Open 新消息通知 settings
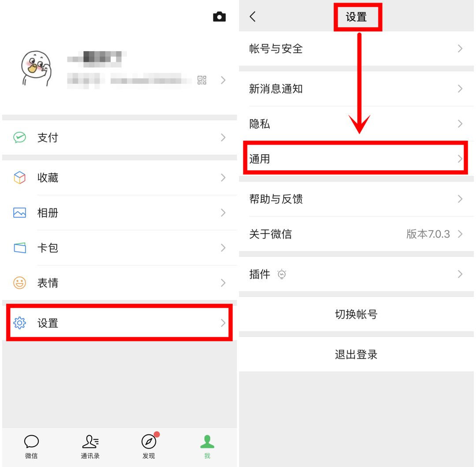 click(357, 89)
